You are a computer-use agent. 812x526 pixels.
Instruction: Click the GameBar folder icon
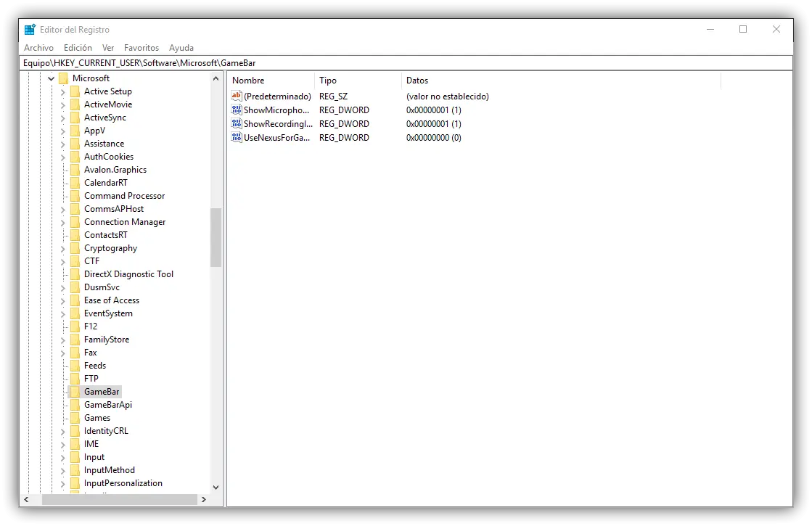(75, 391)
